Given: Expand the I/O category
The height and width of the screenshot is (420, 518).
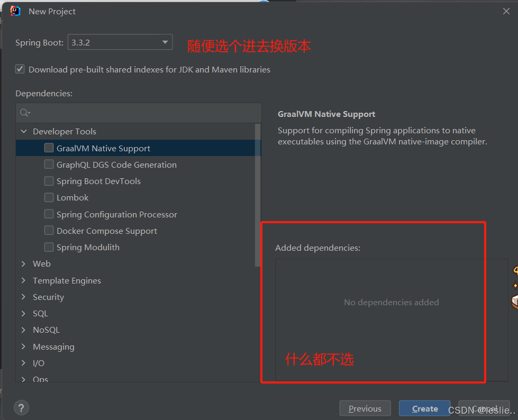Looking at the screenshot, I should click(23, 363).
